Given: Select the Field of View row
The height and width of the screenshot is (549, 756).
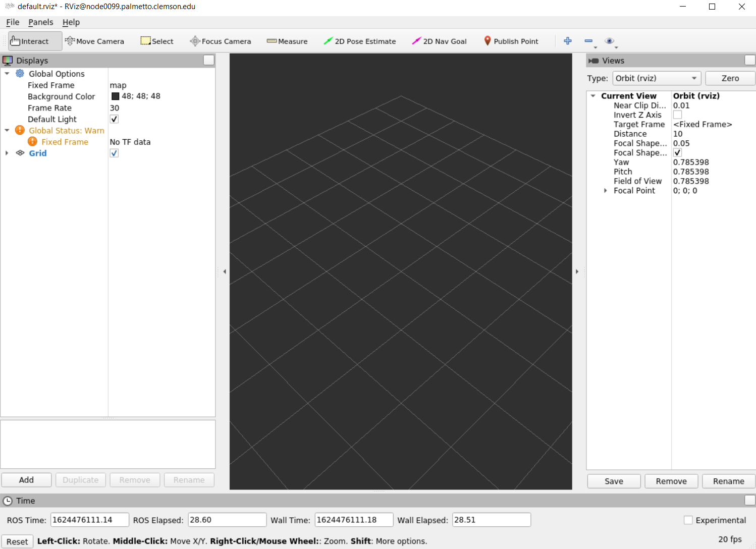Looking at the screenshot, I should coord(671,181).
